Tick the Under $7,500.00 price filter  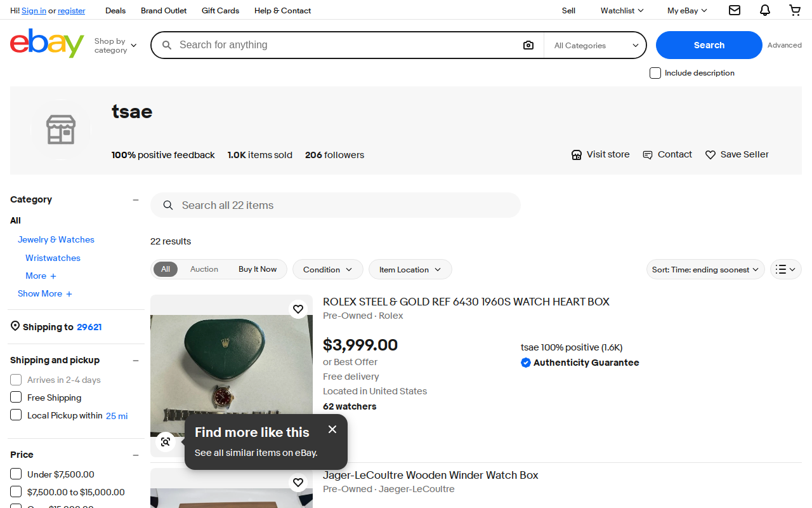pos(16,474)
